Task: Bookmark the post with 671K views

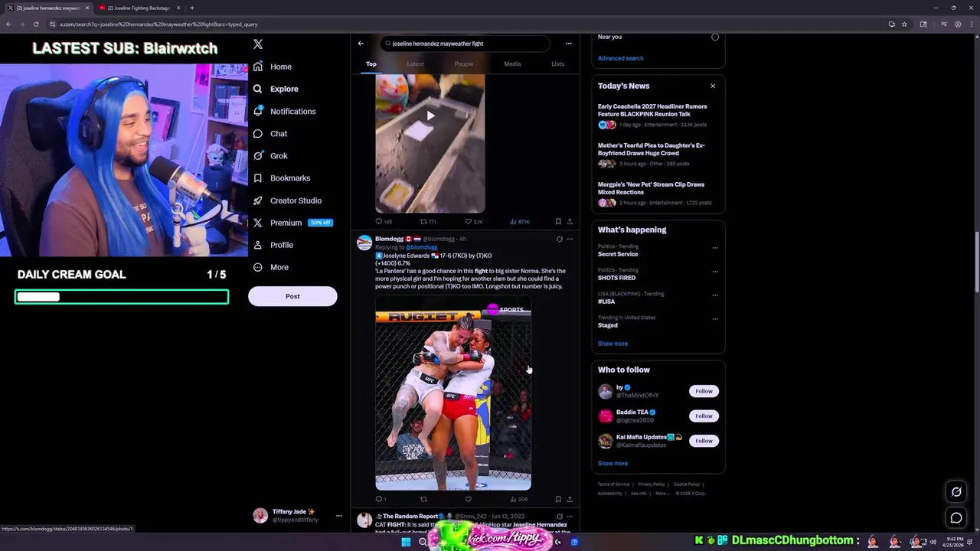Action: tap(558, 222)
